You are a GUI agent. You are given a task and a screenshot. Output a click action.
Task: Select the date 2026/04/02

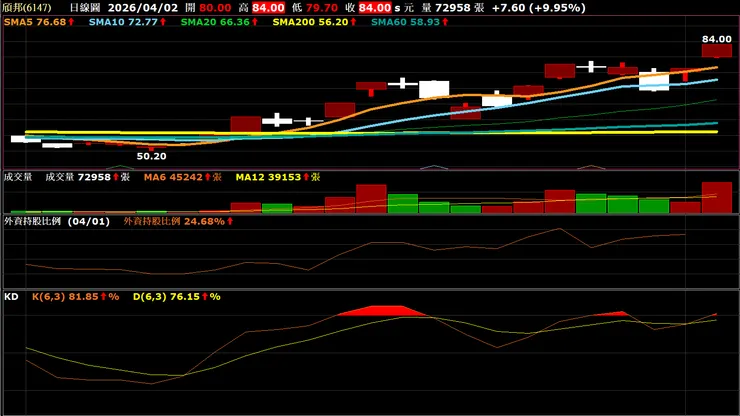click(x=143, y=8)
